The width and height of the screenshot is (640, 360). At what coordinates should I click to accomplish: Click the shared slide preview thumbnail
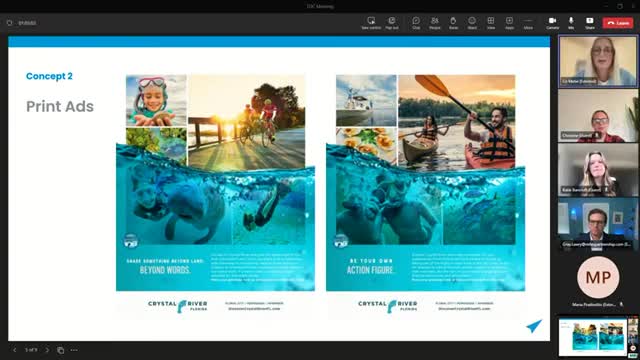593,336
